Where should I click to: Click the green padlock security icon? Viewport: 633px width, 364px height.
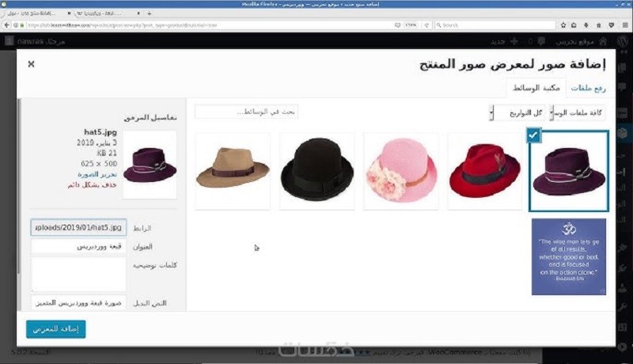[22, 25]
